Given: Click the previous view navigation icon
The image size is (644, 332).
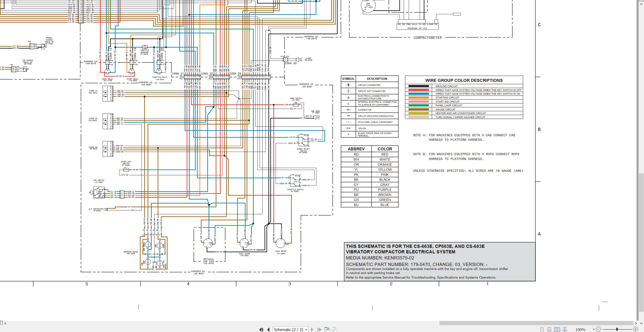Looking at the screenshot, I should click(327, 329).
